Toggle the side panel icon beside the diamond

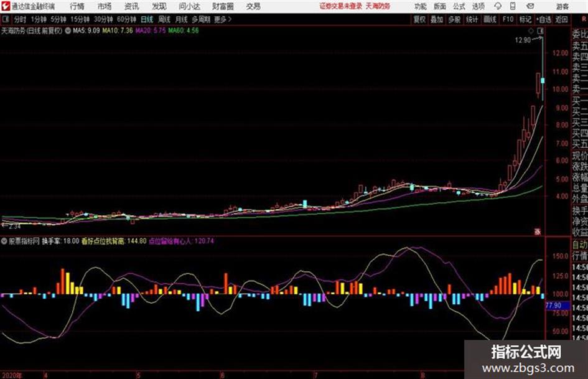tap(540, 30)
